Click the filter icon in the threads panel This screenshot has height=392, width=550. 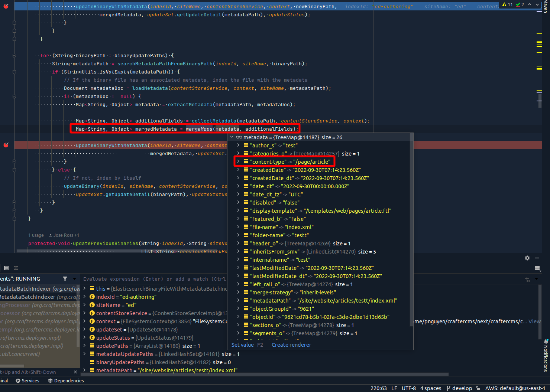coord(65,278)
